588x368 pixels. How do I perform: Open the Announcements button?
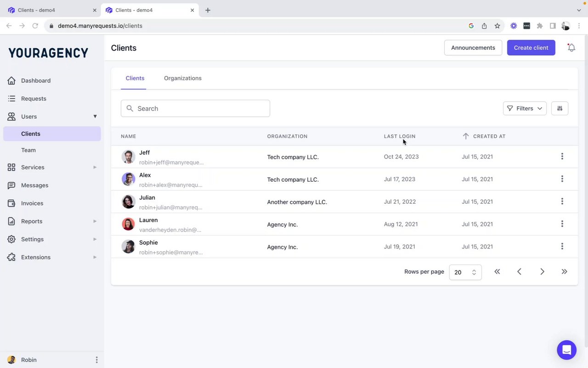click(473, 48)
